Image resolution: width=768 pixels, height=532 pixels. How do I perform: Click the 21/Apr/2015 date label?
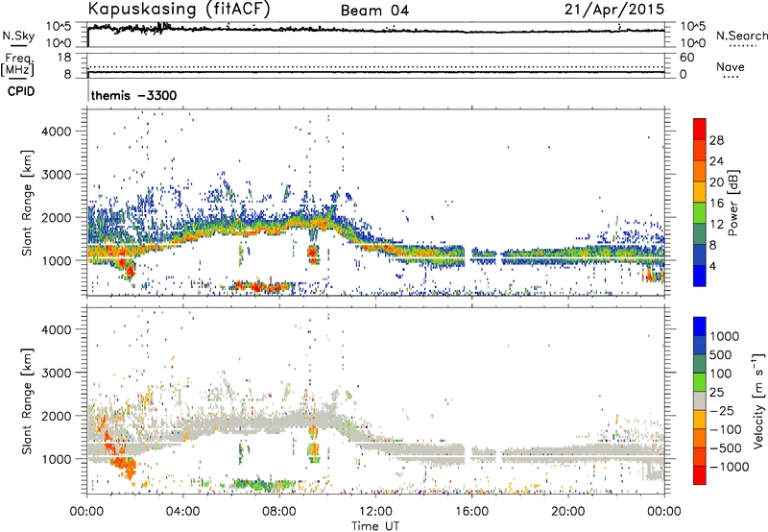(614, 10)
